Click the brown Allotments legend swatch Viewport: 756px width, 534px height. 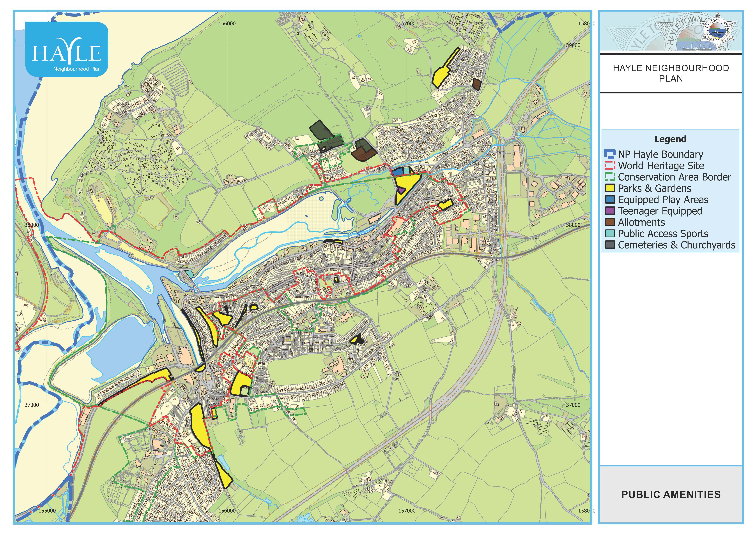coord(610,222)
